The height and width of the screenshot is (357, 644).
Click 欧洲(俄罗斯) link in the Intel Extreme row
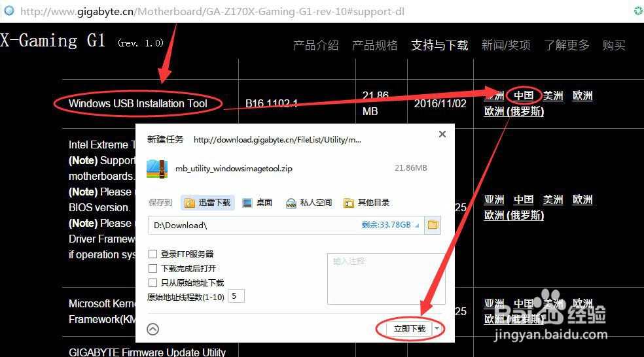pos(514,215)
